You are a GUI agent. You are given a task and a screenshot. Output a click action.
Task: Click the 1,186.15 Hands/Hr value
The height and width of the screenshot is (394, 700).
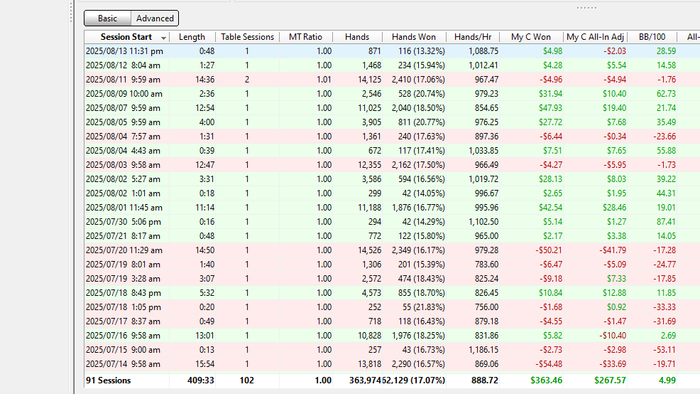(483, 351)
